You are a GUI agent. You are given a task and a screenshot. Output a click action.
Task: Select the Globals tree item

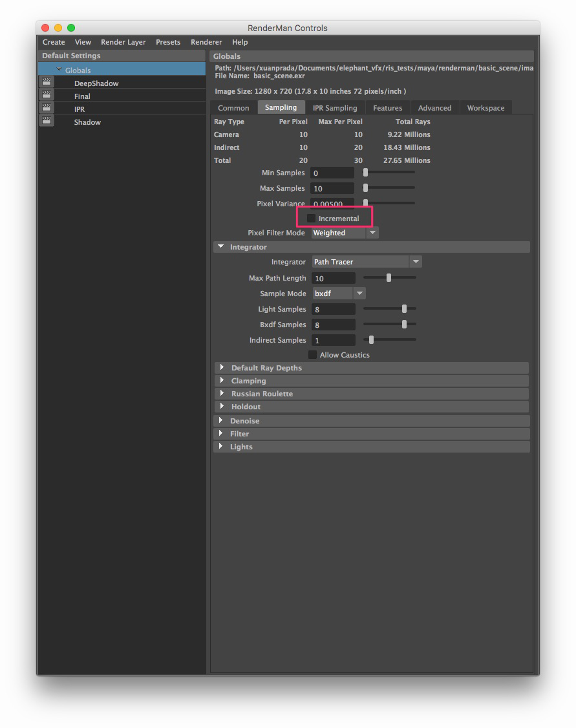(122, 70)
